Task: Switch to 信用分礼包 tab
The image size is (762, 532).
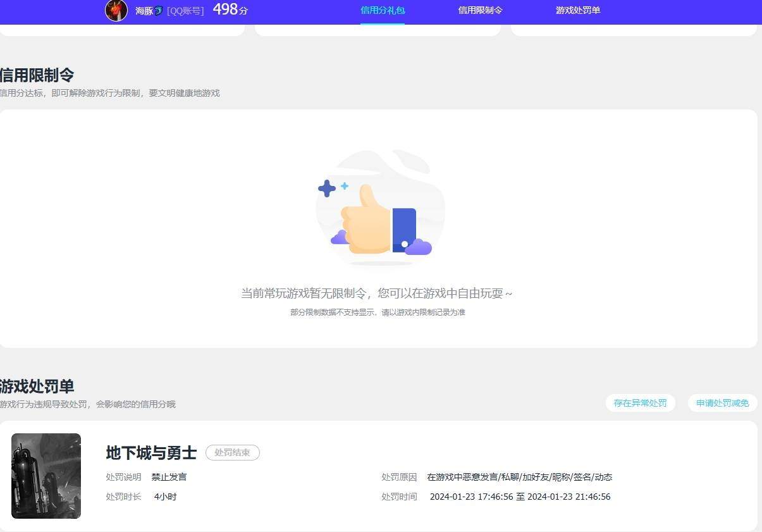Action: 383,10
